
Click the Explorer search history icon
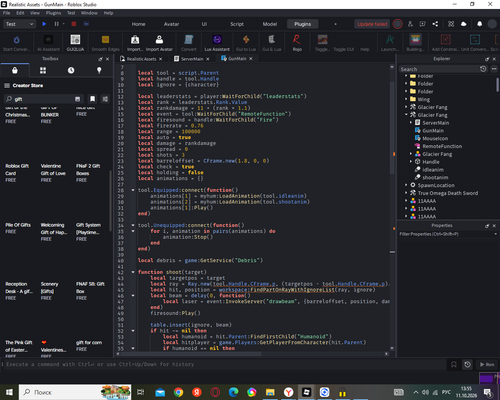pos(483,69)
